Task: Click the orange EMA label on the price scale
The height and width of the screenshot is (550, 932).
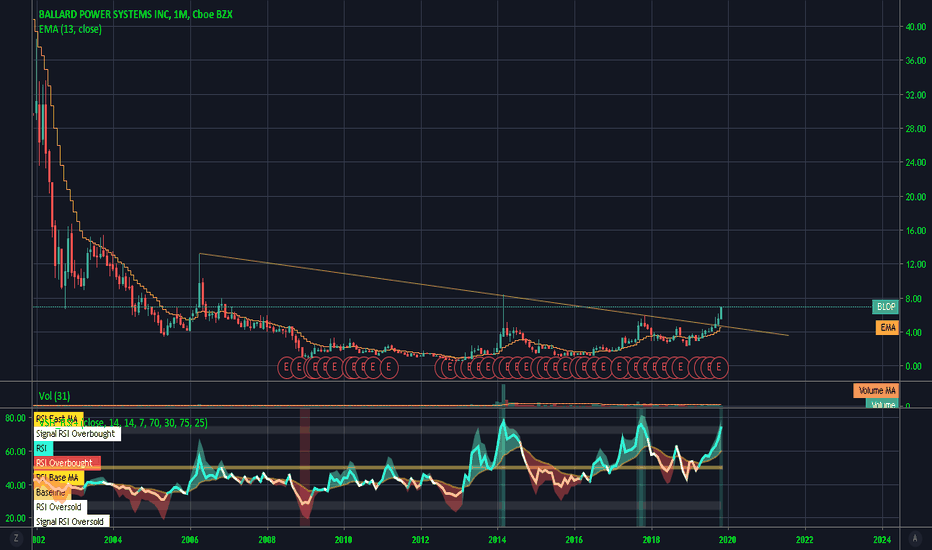Action: (887, 327)
